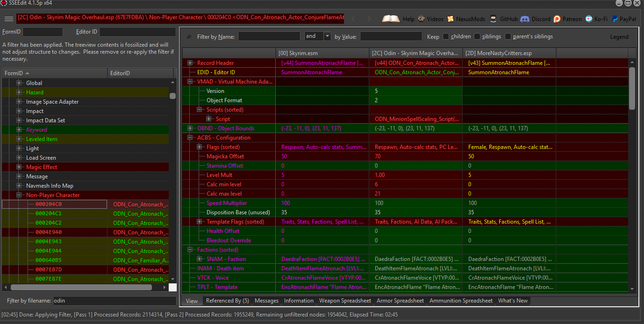Open the Referenced By (5) tab
644x324 pixels.
[x=227, y=301]
